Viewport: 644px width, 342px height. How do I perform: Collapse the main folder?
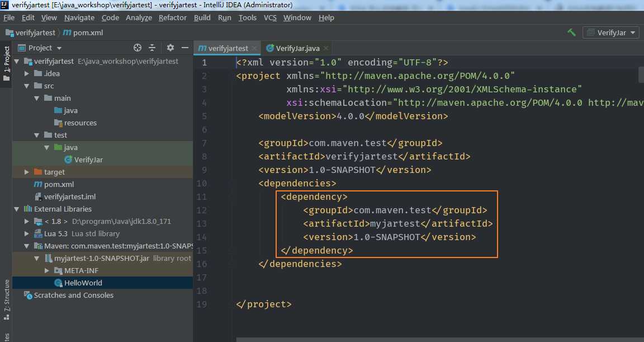pos(36,99)
